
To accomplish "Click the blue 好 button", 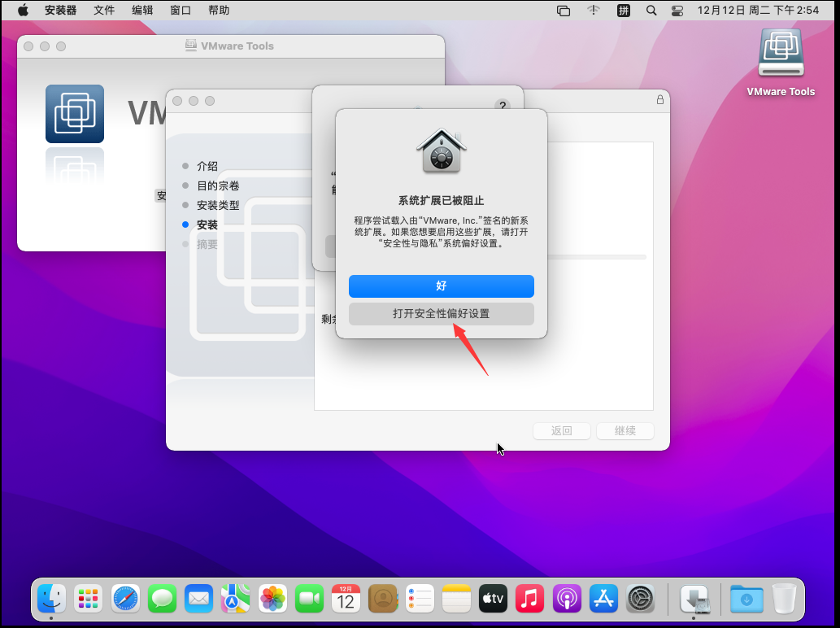I will (441, 286).
